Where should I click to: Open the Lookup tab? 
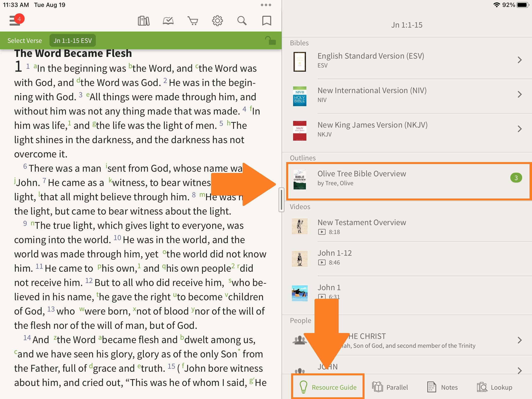(495, 387)
